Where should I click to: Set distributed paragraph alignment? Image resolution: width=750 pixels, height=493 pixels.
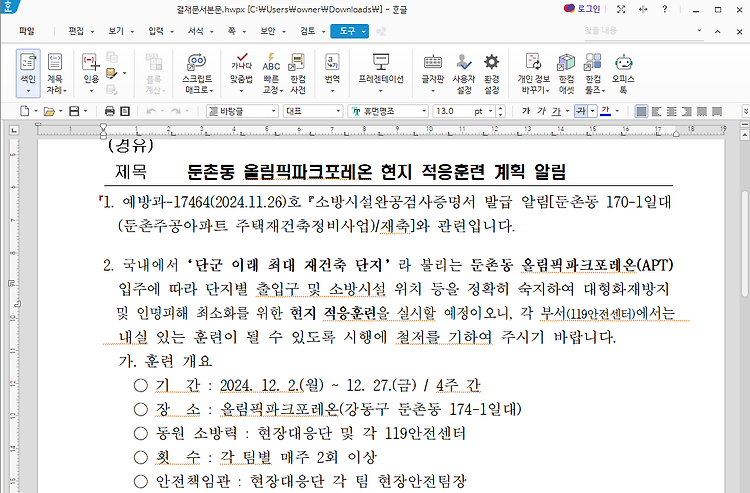pyautogui.click(x=702, y=111)
